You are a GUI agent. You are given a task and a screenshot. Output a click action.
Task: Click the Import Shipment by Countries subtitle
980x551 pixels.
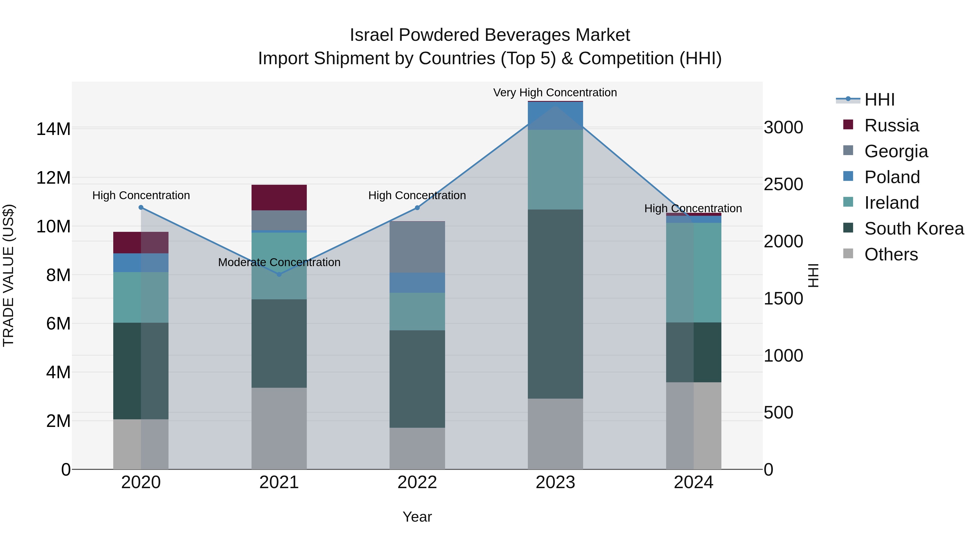(x=490, y=59)
